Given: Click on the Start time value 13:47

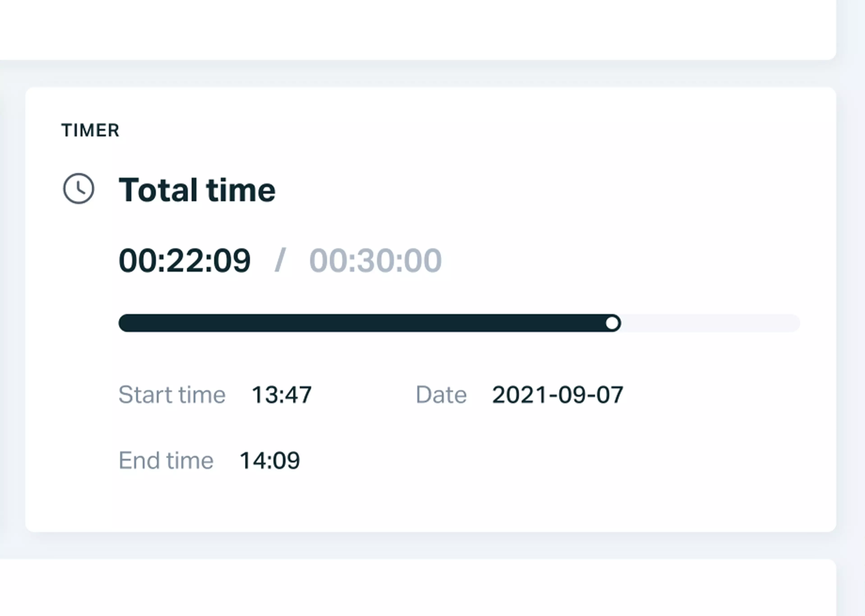Looking at the screenshot, I should click(281, 394).
